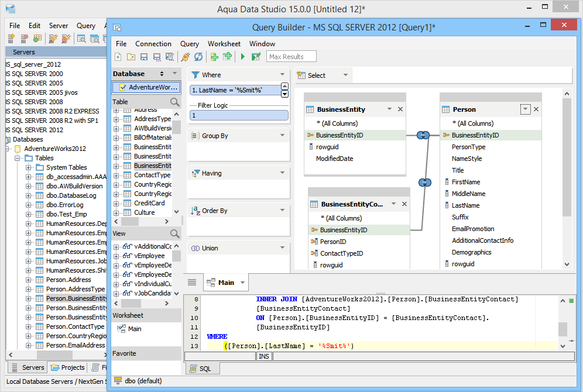Click Open file folder icon in Query Builder
The image size is (583, 392).
tap(131, 57)
